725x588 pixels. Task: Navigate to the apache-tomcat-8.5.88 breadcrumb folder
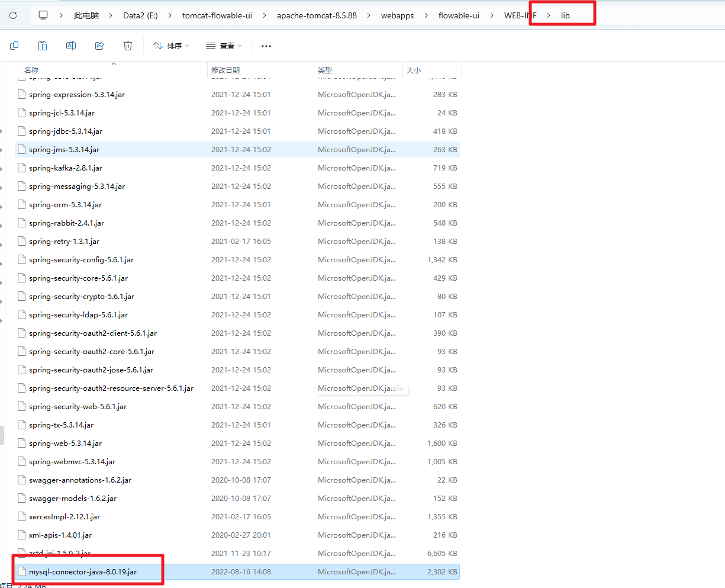click(x=317, y=15)
